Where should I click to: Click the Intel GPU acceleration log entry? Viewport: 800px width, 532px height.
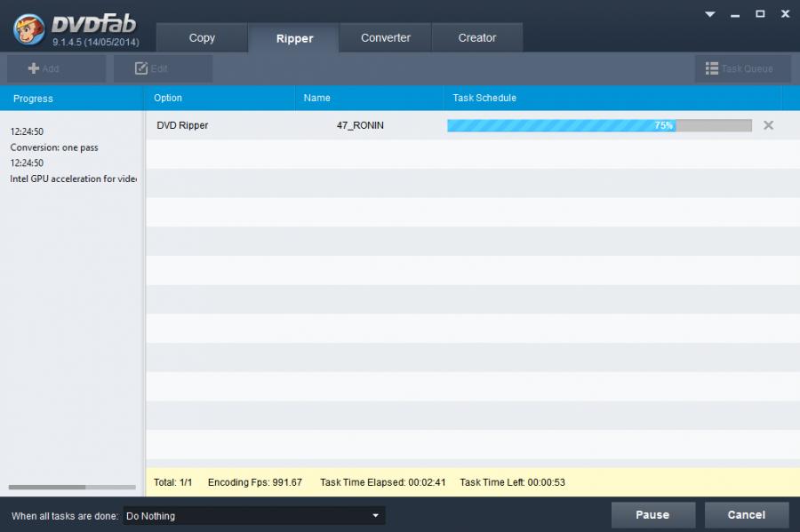(74, 179)
